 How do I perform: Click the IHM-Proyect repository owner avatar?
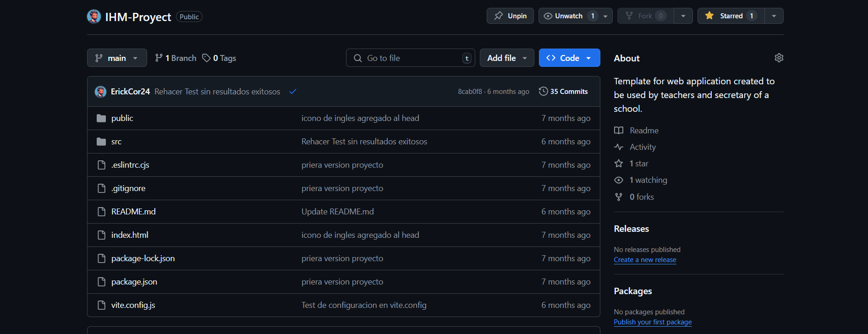point(94,16)
